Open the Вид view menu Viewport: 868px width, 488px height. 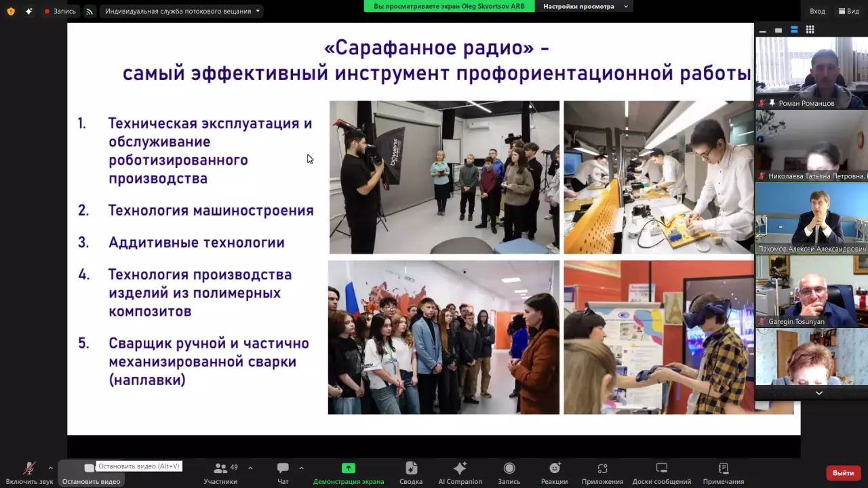pyautogui.click(x=848, y=12)
